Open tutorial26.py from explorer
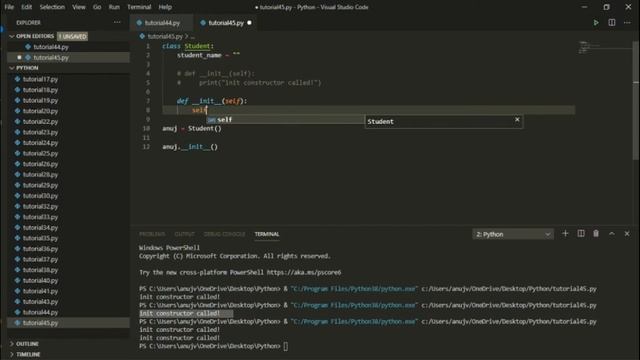Viewport: 640px width, 360px height. click(40, 164)
